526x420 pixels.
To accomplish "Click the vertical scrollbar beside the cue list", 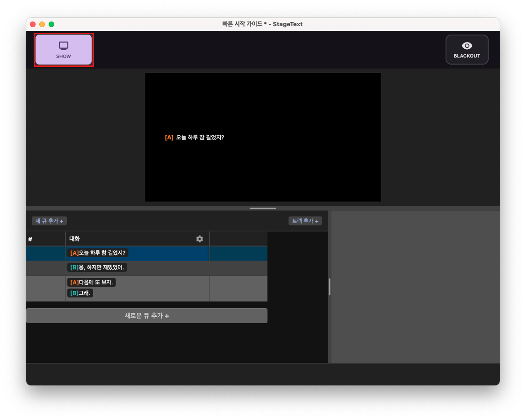I will point(329,287).
